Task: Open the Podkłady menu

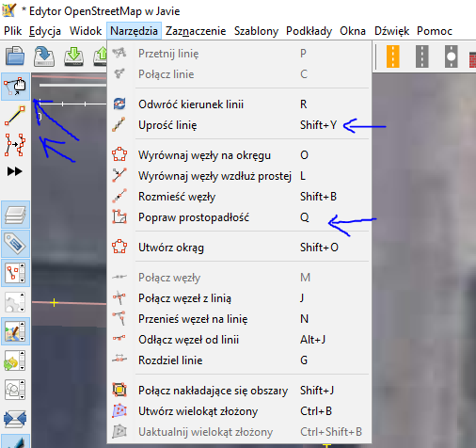Action: pyautogui.click(x=309, y=31)
